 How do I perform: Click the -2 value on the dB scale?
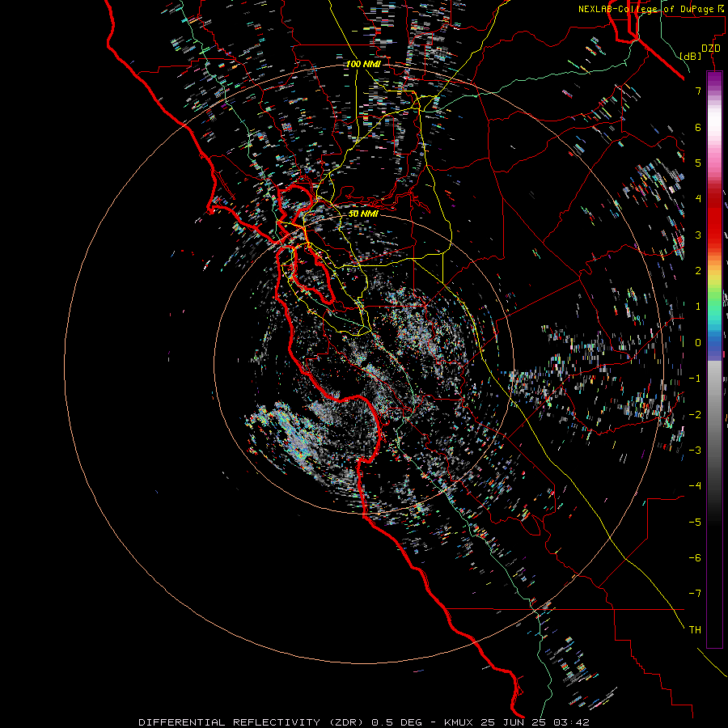click(x=695, y=415)
